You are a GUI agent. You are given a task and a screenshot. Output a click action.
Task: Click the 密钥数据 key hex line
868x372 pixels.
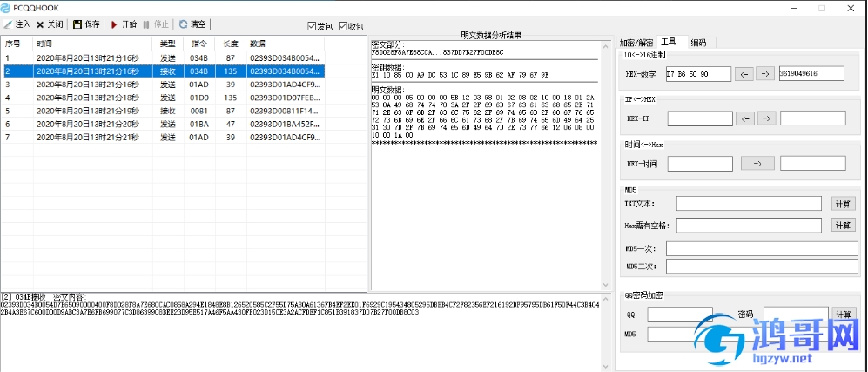(x=460, y=74)
